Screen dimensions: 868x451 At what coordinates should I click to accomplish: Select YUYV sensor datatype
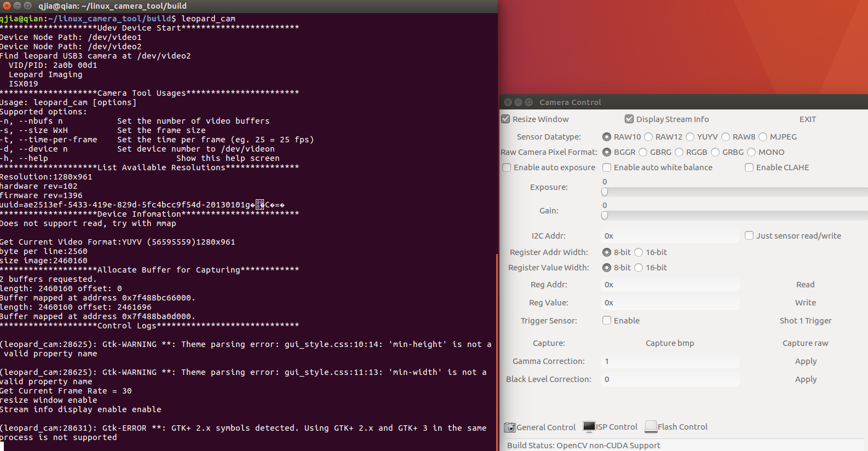coord(690,137)
